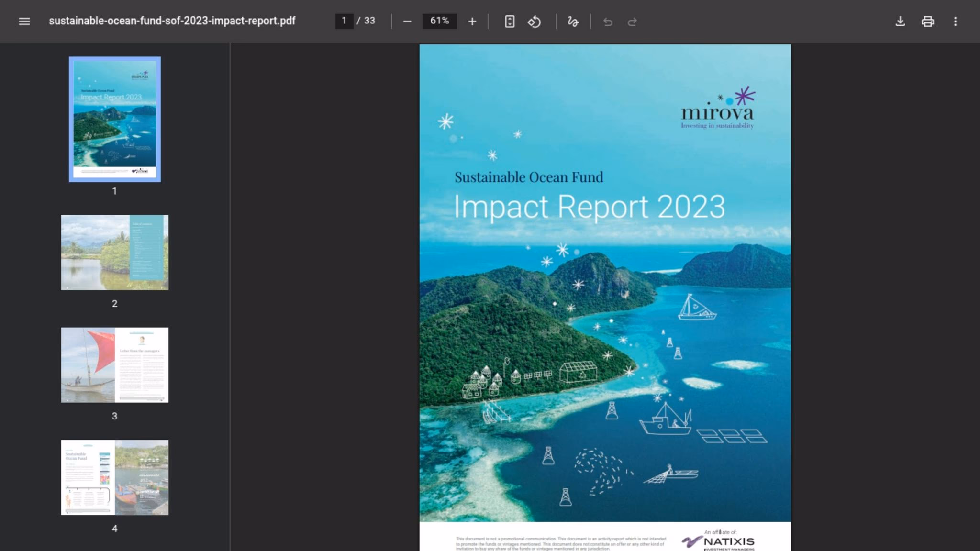Click the zoom in plus icon

pyautogui.click(x=472, y=22)
